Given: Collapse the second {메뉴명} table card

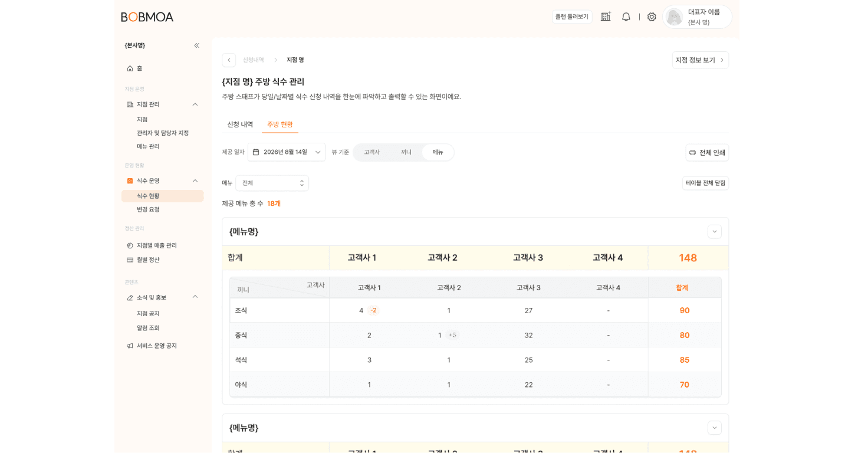Looking at the screenshot, I should coord(715,428).
